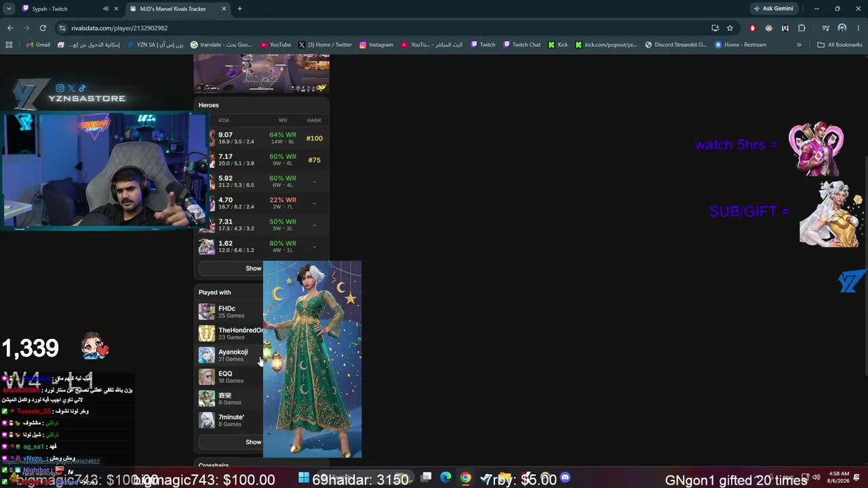The image size is (868, 488).
Task: Click the Ask Gemini button
Action: click(x=773, y=9)
